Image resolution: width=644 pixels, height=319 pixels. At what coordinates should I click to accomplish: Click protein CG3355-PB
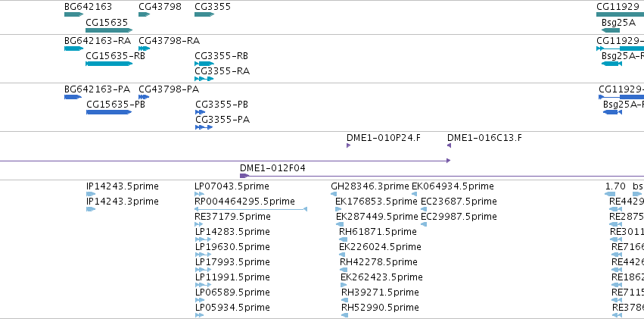pos(222,104)
